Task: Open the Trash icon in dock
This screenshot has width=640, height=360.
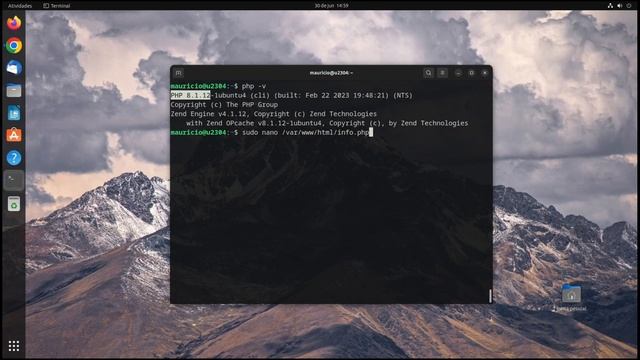Action: coord(14,203)
